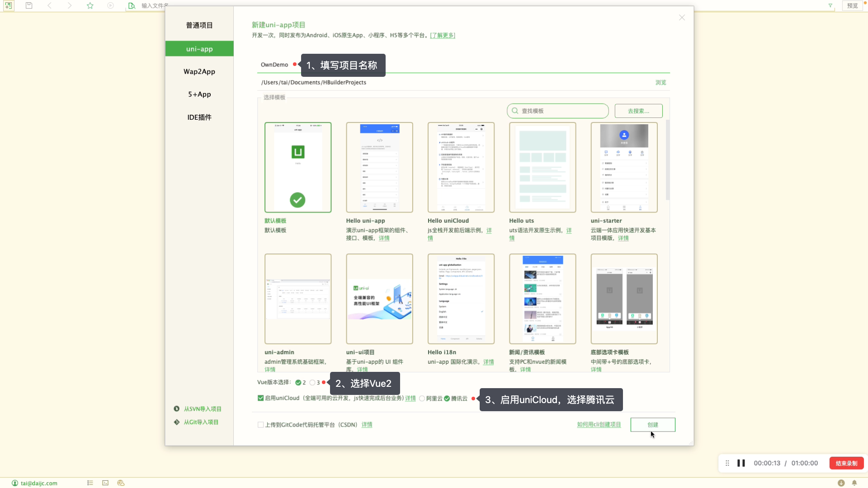Open uniCloud 详情 link
868x488 pixels.
pyautogui.click(x=410, y=399)
